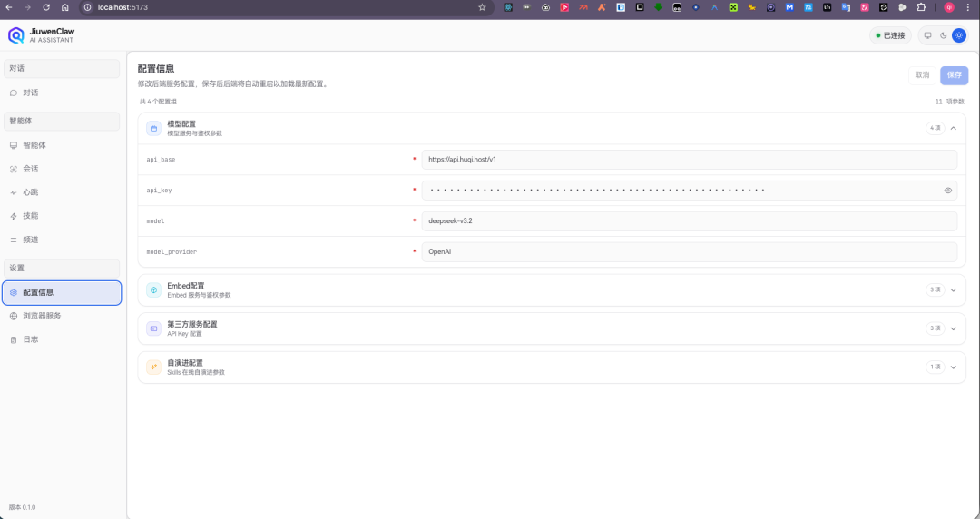Viewport: 980px width, 519px height.
Task: Open the 心跳 heartbeat page
Action: click(62, 192)
